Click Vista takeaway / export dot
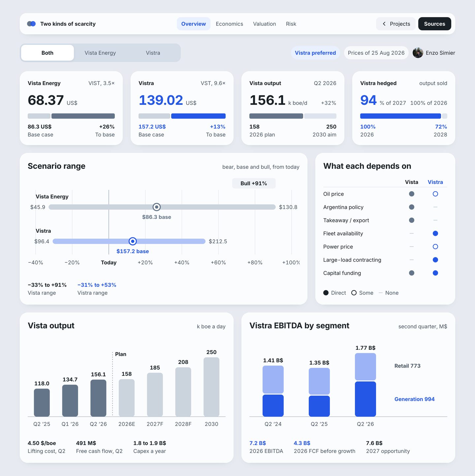The height and width of the screenshot is (476, 475). (x=412, y=220)
